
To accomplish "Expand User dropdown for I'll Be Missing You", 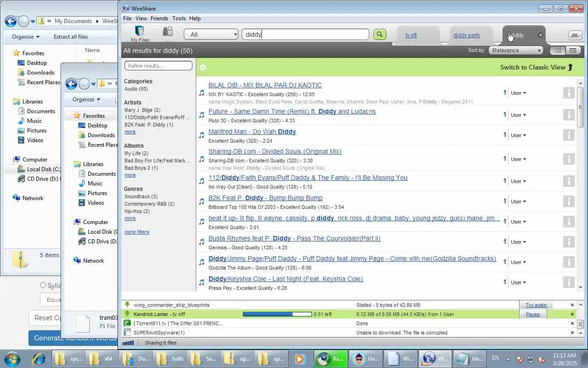I will point(518,181).
